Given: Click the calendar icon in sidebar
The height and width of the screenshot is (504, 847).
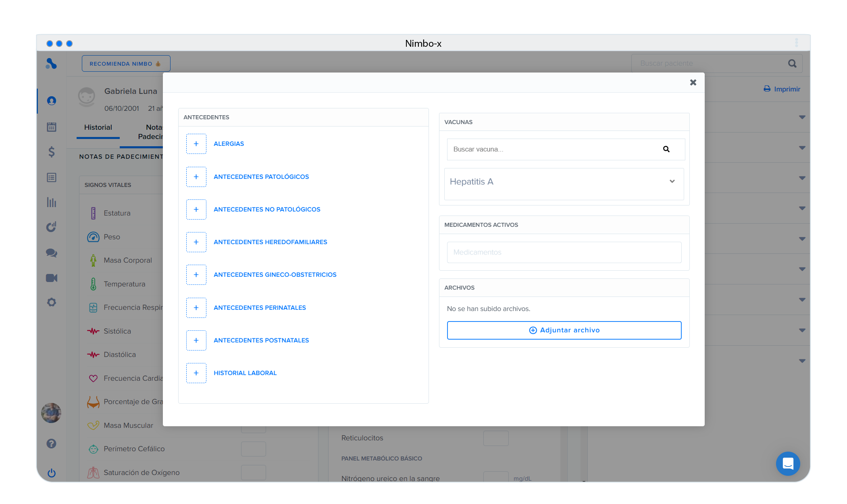Looking at the screenshot, I should pos(52,127).
